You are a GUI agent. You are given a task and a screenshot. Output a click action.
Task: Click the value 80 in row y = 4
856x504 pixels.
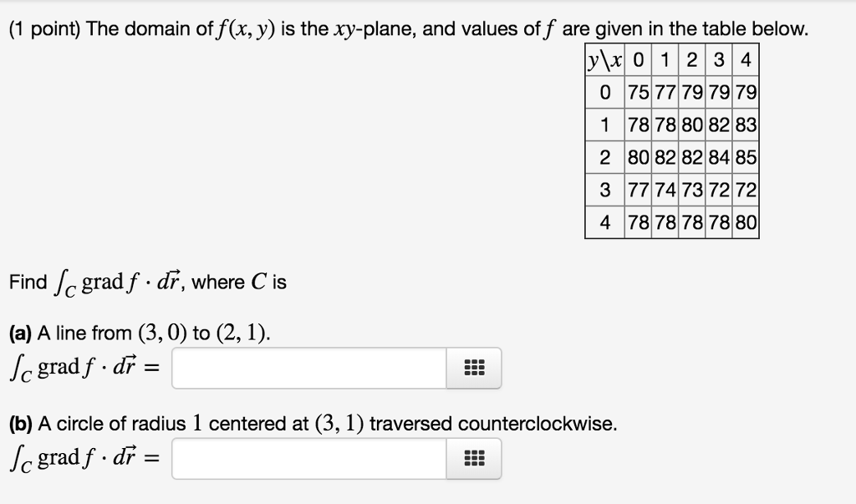pyautogui.click(x=746, y=221)
